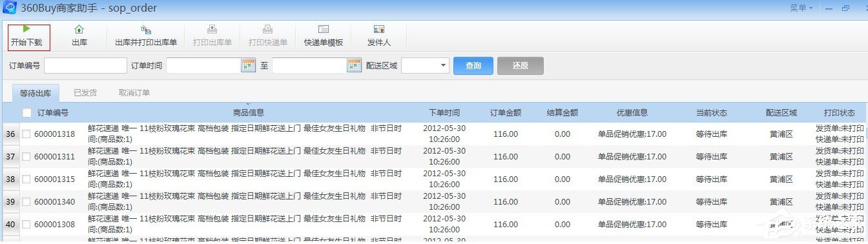Click the 打印状态 column header

click(x=839, y=113)
